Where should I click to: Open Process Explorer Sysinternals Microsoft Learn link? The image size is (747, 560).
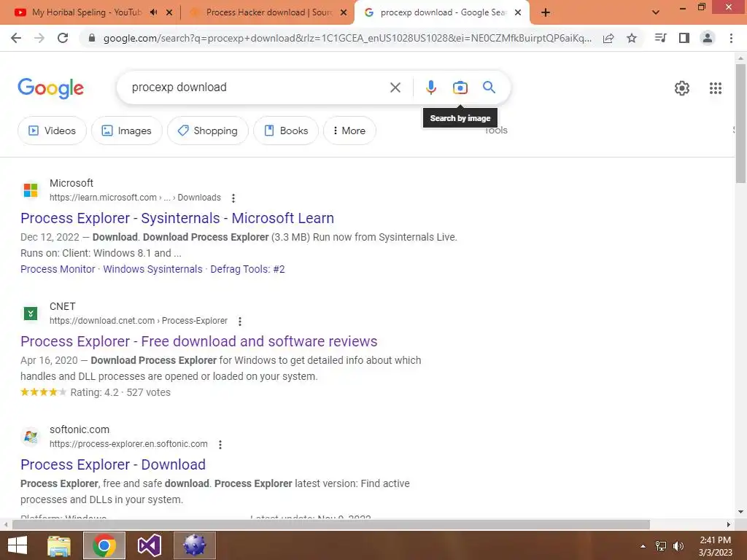(177, 218)
